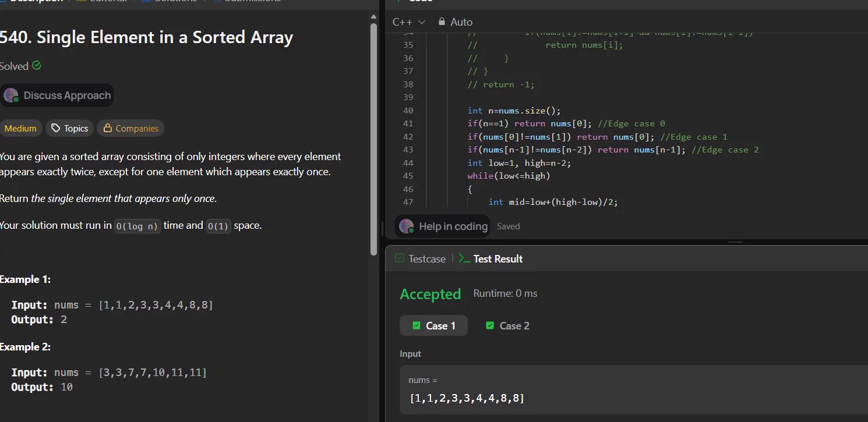Click the tag icon in the Topics pill

click(56, 128)
